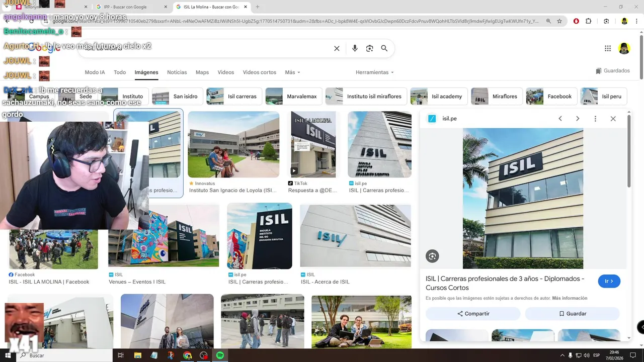Image resolution: width=644 pixels, height=362 pixels.
Task: Filter by Instituto isil miraflores chip
Action: click(x=366, y=96)
